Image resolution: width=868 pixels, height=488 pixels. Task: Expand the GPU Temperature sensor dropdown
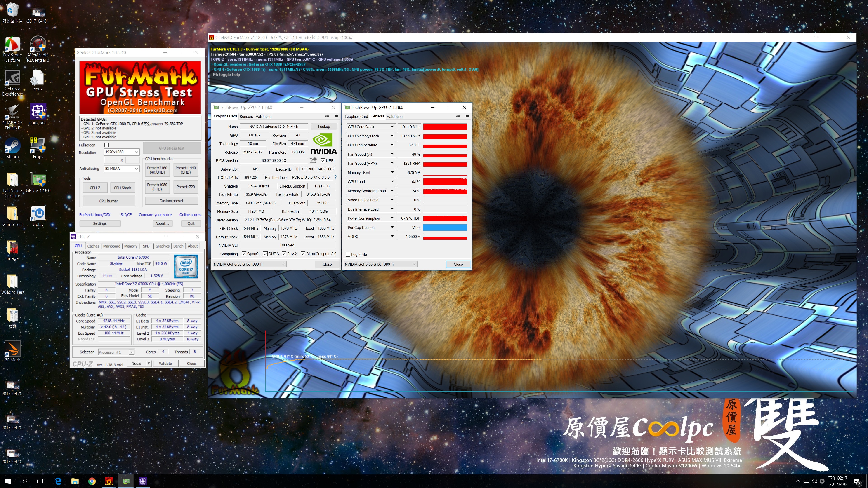click(392, 145)
